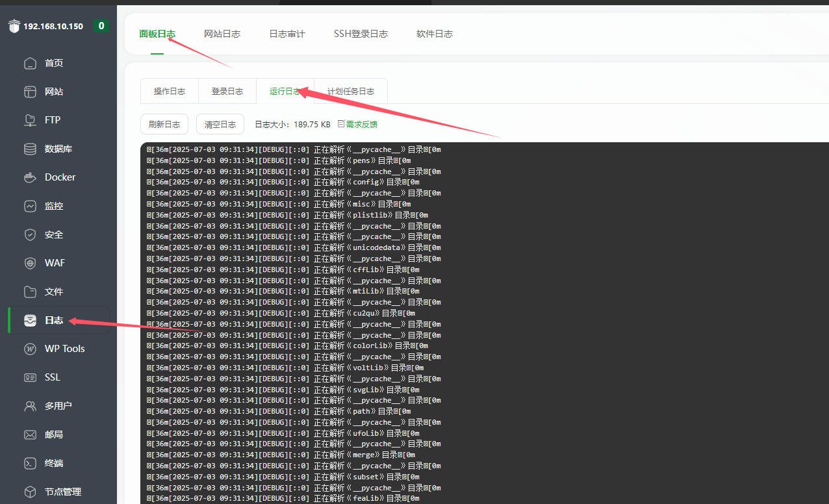Image resolution: width=829 pixels, height=504 pixels.
Task: Open the 计划任务日志 sub-tab
Action: point(351,92)
